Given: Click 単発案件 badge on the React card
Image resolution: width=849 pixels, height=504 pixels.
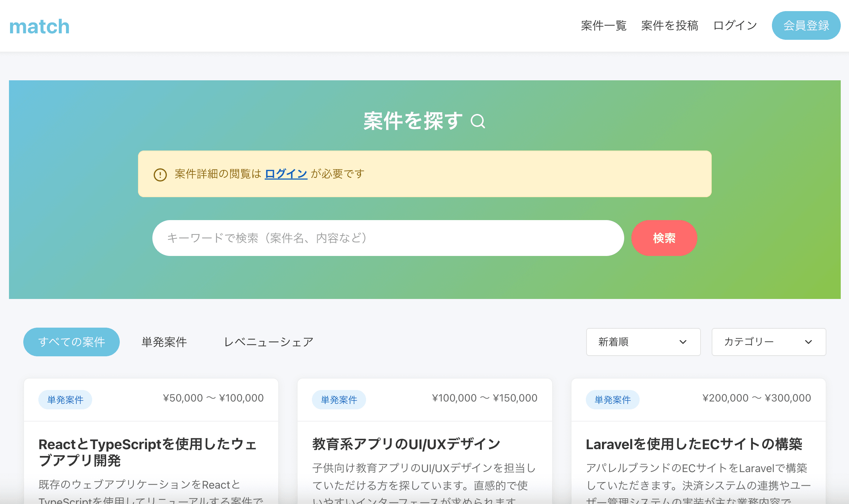Looking at the screenshot, I should tap(65, 400).
